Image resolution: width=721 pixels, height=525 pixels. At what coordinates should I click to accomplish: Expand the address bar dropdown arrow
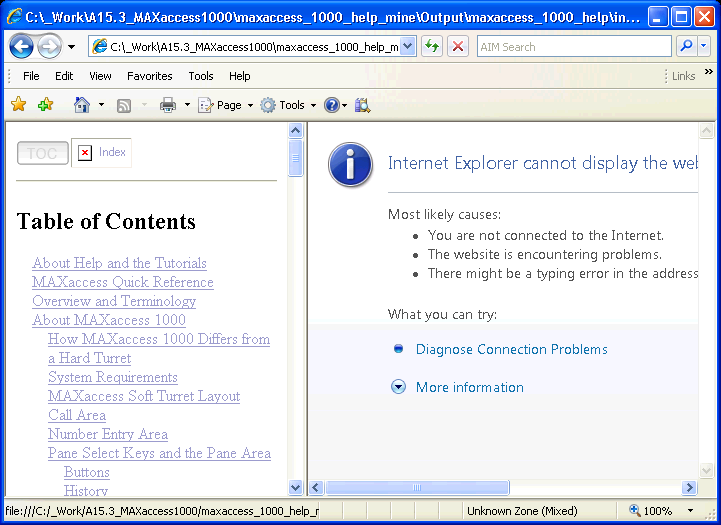pyautogui.click(x=408, y=46)
